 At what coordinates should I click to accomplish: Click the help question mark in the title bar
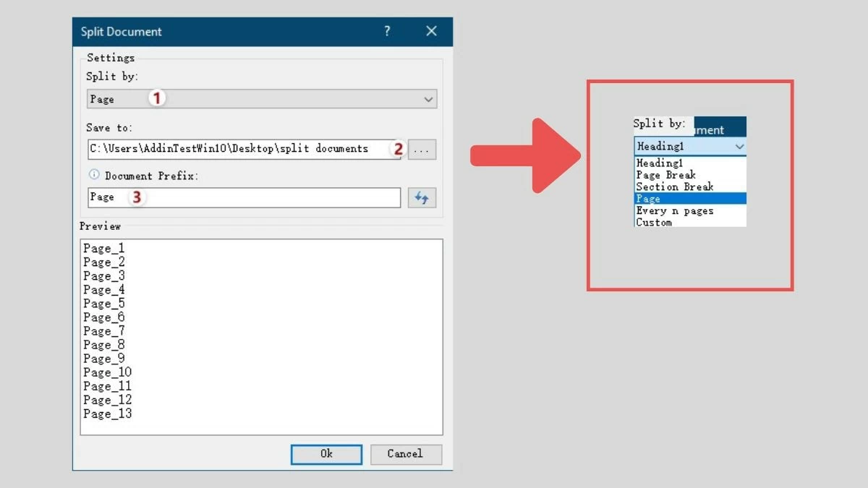click(387, 31)
